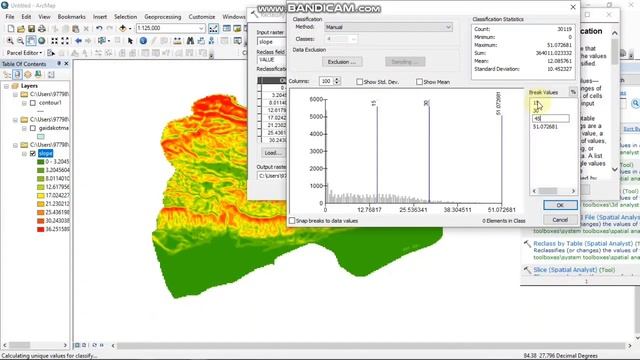Click the Open document folder icon
Screen dimensions: 640x360
21,29
